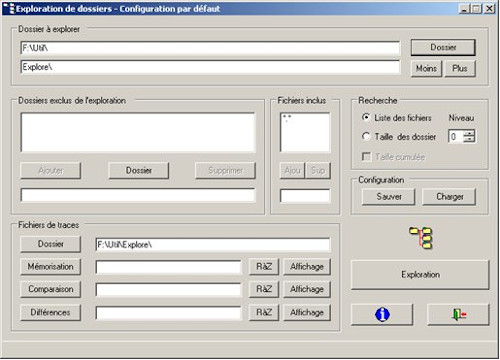
Task: Click the F:\Util\ path field
Action: click(210, 48)
